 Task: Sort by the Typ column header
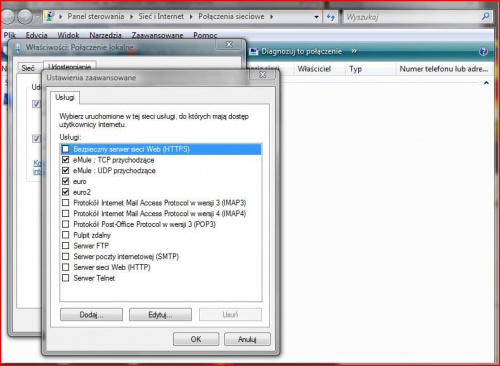click(x=355, y=69)
